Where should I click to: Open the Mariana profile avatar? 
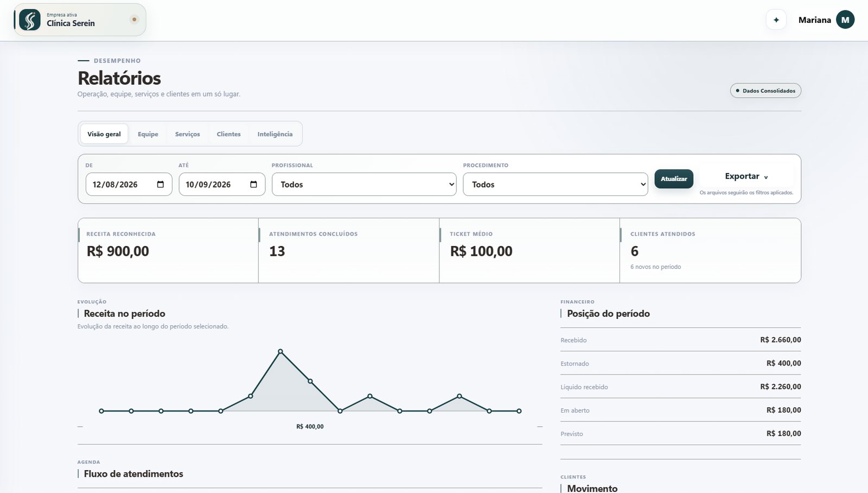(x=845, y=20)
